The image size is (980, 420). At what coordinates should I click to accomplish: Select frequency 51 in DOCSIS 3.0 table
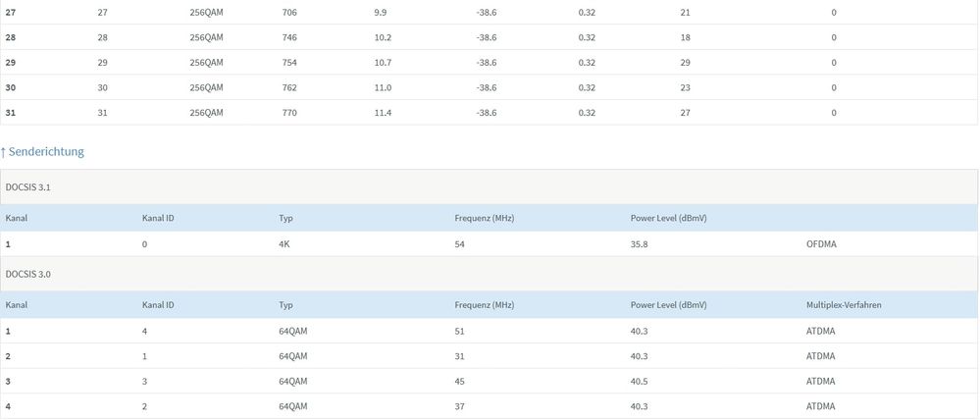(460, 332)
